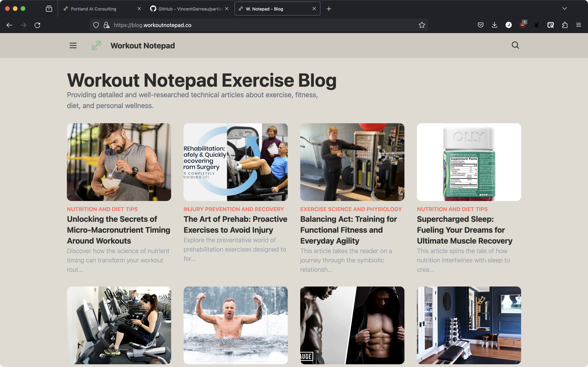Open the tracking protection shield icon
588x367 pixels.
tap(96, 25)
